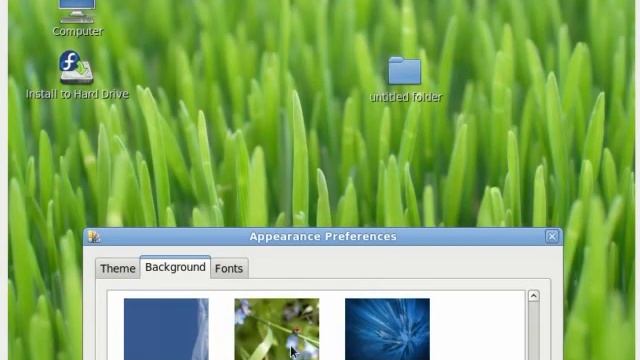Switch to the Theme tab
The width and height of the screenshot is (640, 360).
pyautogui.click(x=118, y=269)
